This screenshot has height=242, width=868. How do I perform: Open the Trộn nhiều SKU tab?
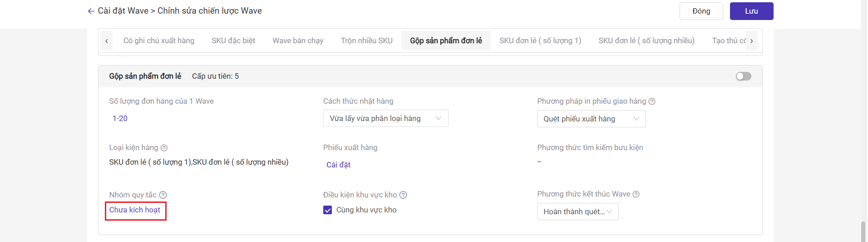click(x=366, y=40)
